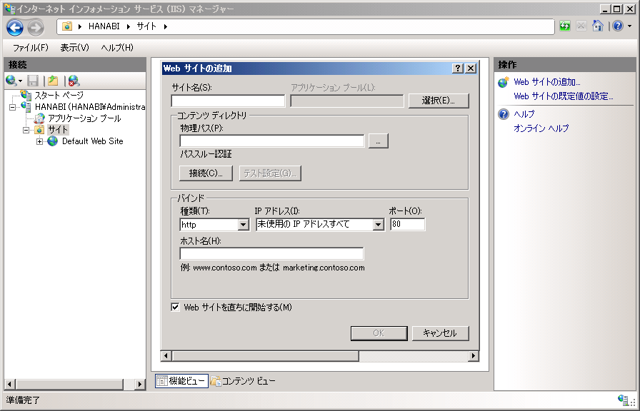This screenshot has height=411, width=640.
Task: Close the Web サイトの追加 dialog
Action: 471,68
